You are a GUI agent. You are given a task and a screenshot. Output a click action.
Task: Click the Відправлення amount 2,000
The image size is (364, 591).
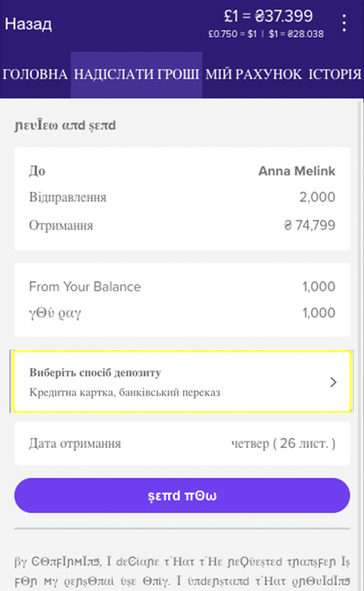coord(317,197)
